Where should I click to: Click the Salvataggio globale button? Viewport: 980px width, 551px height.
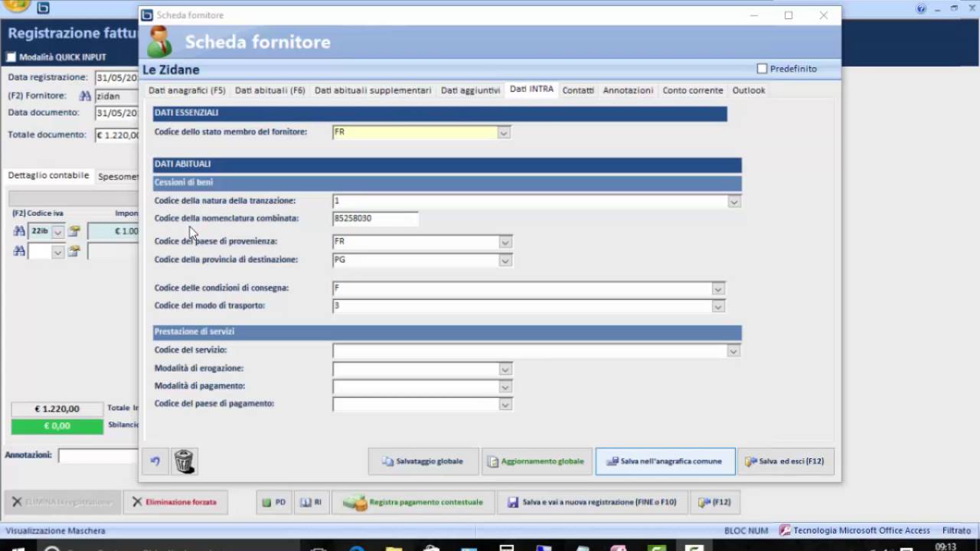pos(423,461)
